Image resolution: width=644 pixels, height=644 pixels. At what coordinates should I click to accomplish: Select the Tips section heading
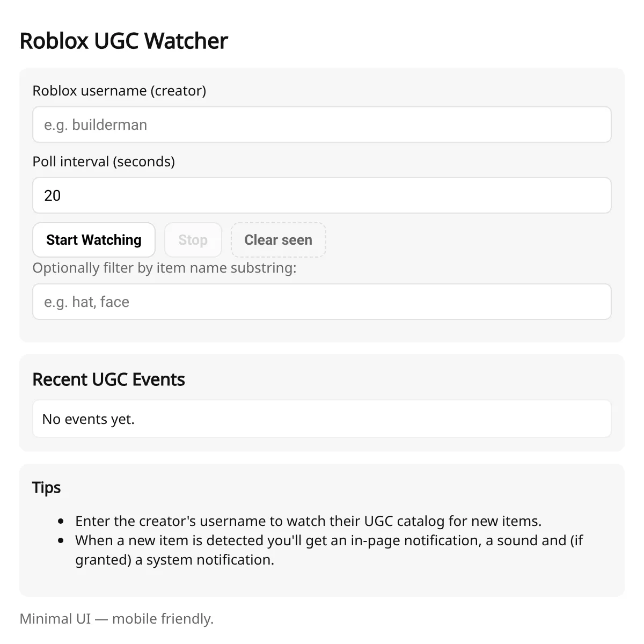tap(47, 487)
